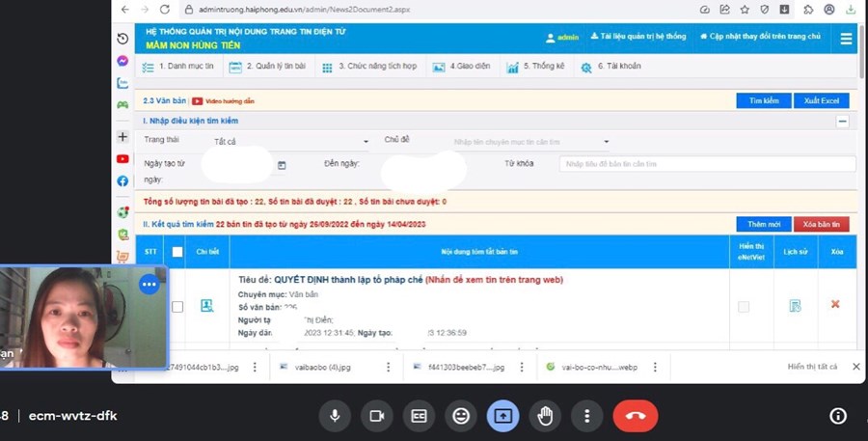
Task: Turn off the camera in the meeting
Action: [x=376, y=415]
